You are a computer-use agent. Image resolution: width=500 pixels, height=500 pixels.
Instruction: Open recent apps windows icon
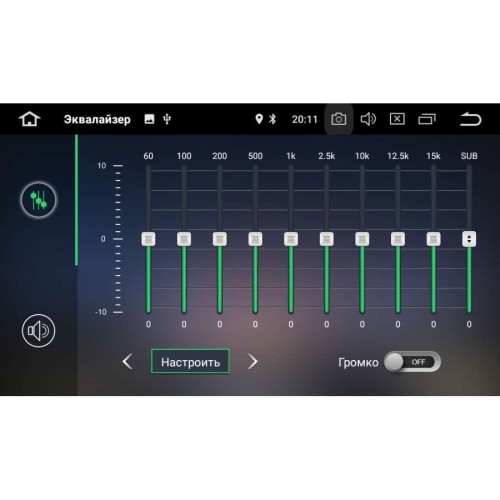click(427, 119)
